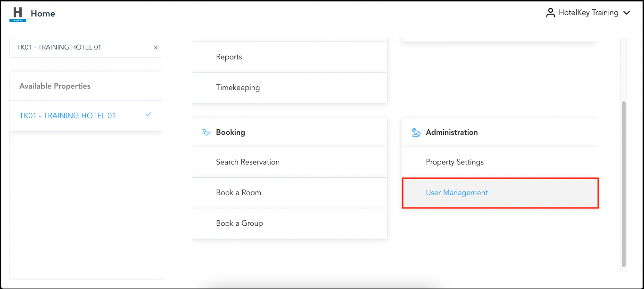Click the HotelKey logo icon
The image size is (644, 289).
[17, 13]
